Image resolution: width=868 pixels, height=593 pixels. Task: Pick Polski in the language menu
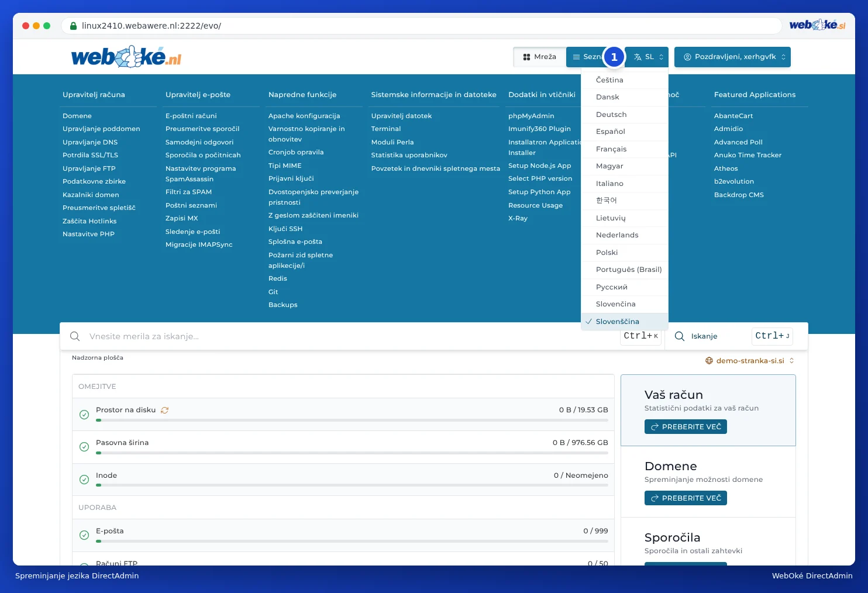[x=624, y=253]
